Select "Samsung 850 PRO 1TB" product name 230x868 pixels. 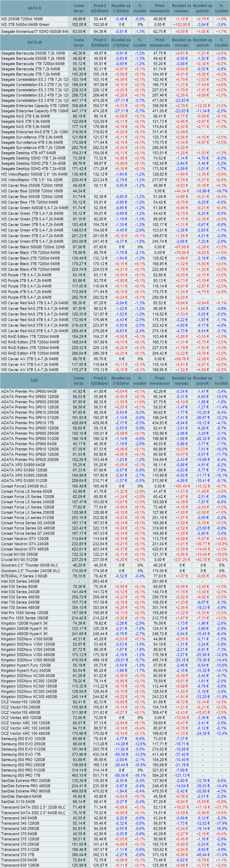(x=21, y=775)
